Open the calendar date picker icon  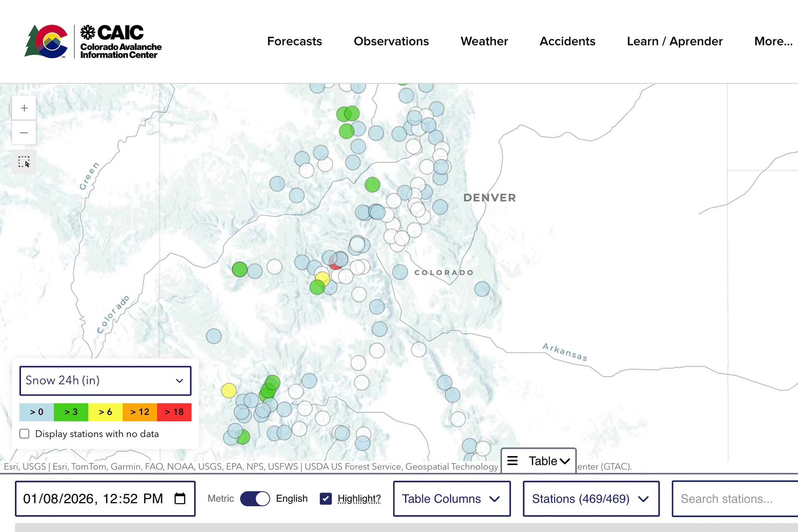click(x=180, y=499)
